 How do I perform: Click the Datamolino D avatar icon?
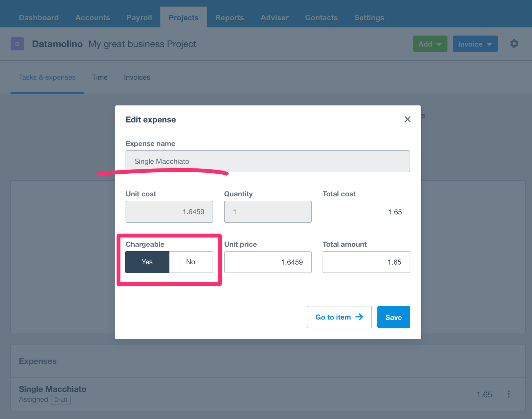17,44
